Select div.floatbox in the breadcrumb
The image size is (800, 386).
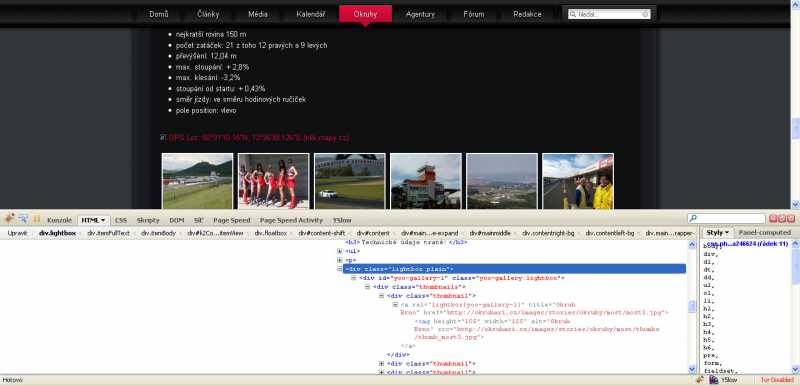pos(270,233)
